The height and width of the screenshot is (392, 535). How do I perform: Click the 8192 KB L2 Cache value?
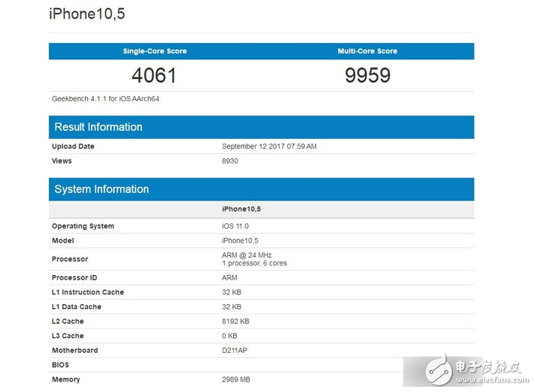click(x=236, y=321)
